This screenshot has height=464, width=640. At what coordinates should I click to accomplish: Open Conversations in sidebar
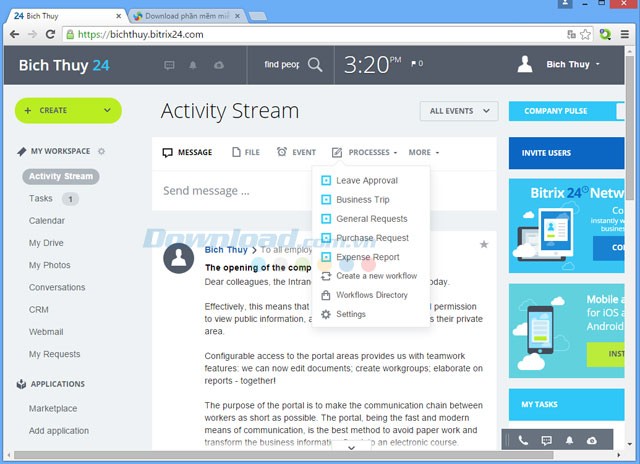tap(57, 287)
